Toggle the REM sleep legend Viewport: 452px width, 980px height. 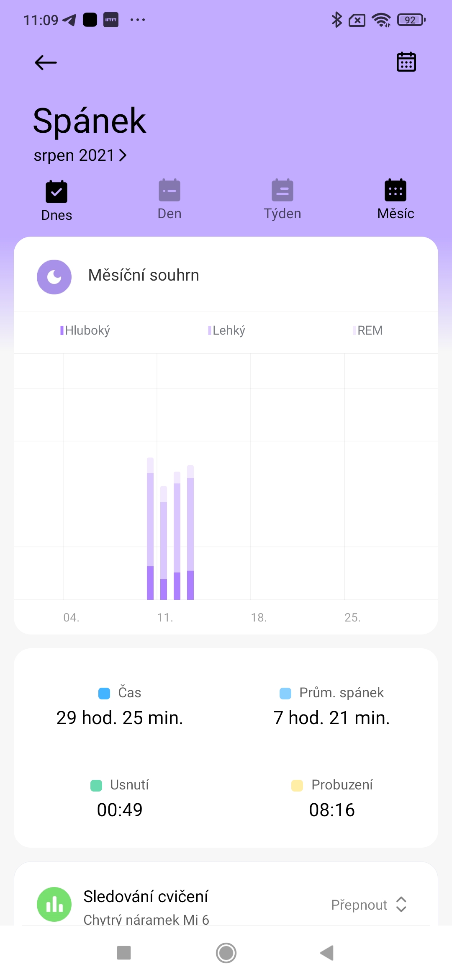tap(367, 330)
